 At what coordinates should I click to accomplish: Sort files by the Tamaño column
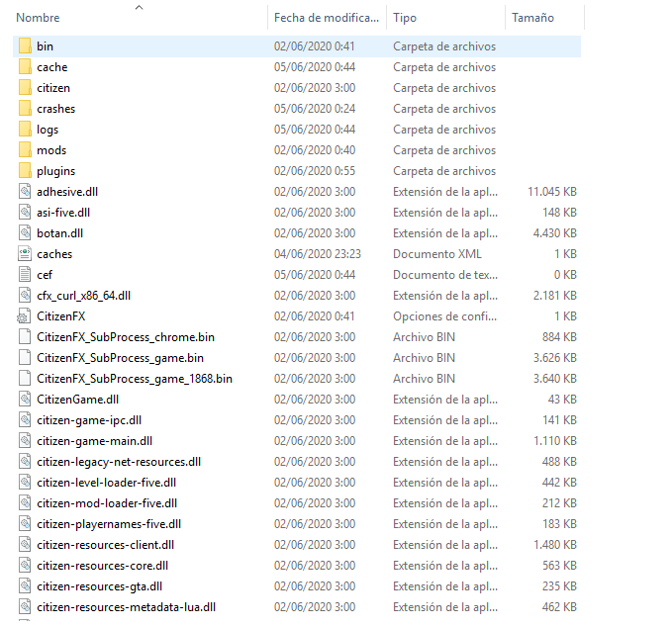coord(532,18)
